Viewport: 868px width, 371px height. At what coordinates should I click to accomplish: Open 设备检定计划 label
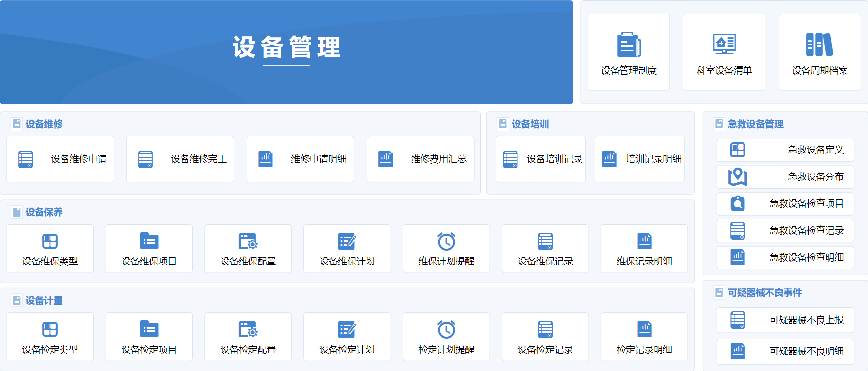[347, 350]
